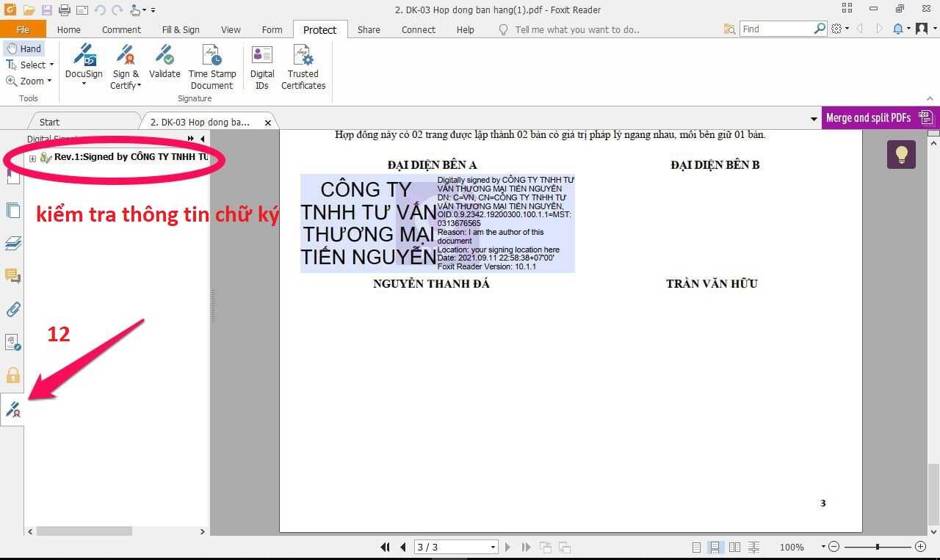Click the zoom out minus button
Image resolution: width=940 pixels, height=560 pixels.
point(834,547)
